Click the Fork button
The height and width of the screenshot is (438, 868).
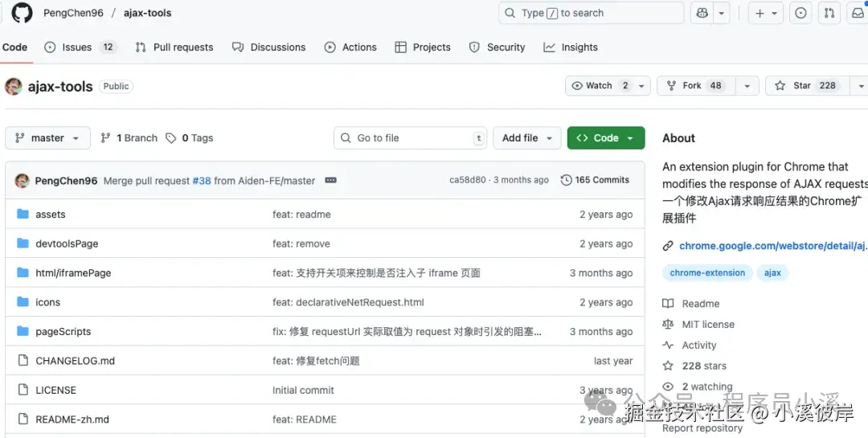point(696,86)
